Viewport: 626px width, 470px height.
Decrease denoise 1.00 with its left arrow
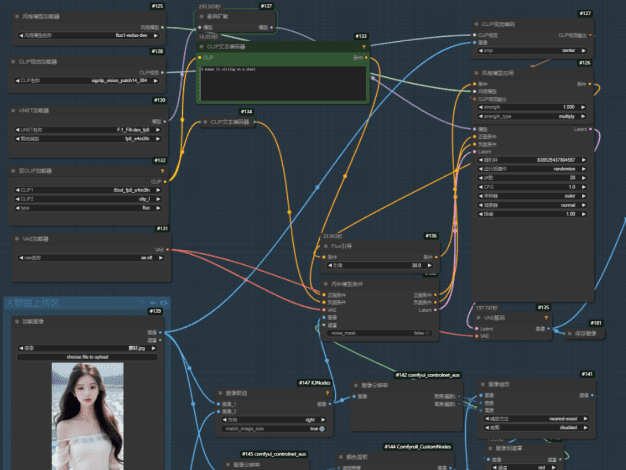(x=481, y=214)
